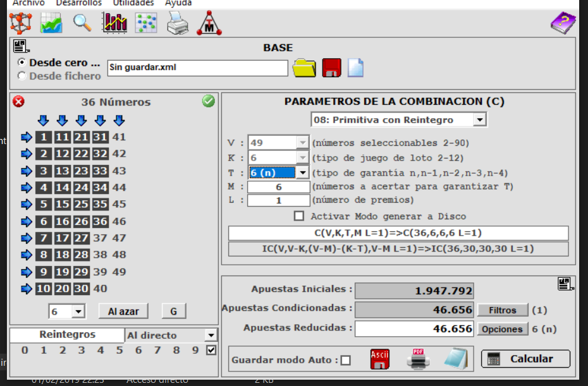Click the C(V,K,T,M L=1) formula box
This screenshot has width=588, height=386.
tap(398, 232)
